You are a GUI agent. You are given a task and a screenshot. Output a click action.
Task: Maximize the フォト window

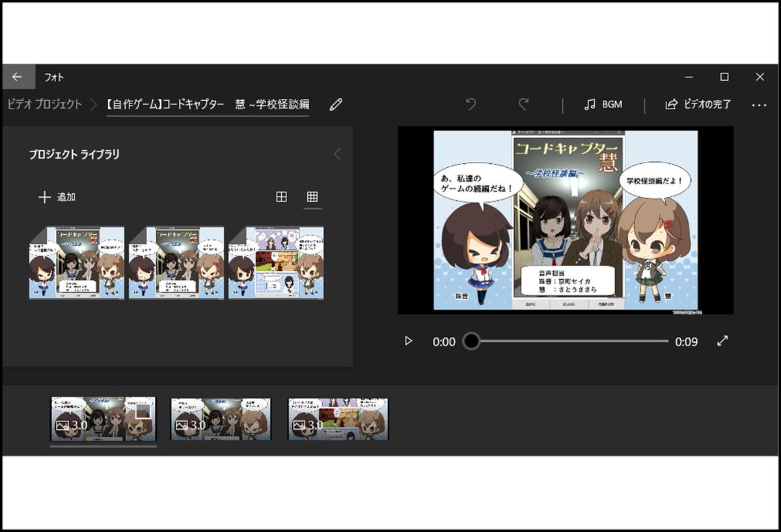tap(724, 77)
